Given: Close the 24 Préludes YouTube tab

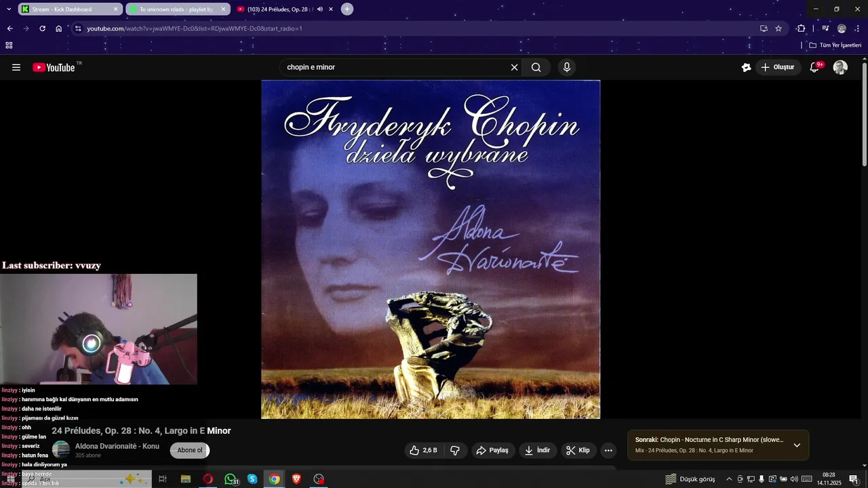Looking at the screenshot, I should 330,9.
